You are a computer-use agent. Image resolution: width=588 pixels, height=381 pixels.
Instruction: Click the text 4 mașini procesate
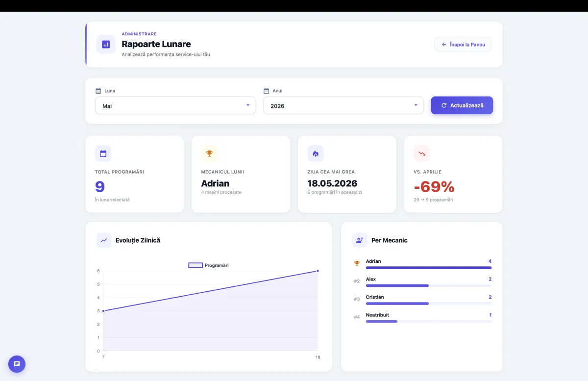221,192
